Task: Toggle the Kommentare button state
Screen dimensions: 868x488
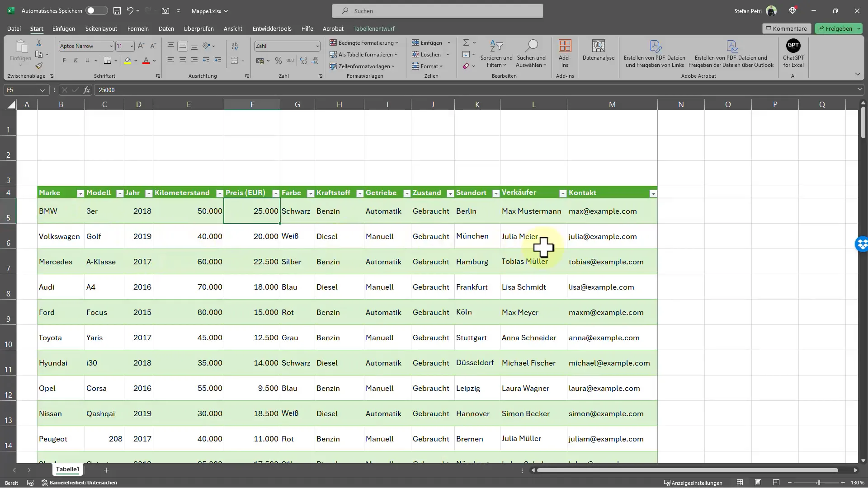Action: tap(785, 28)
